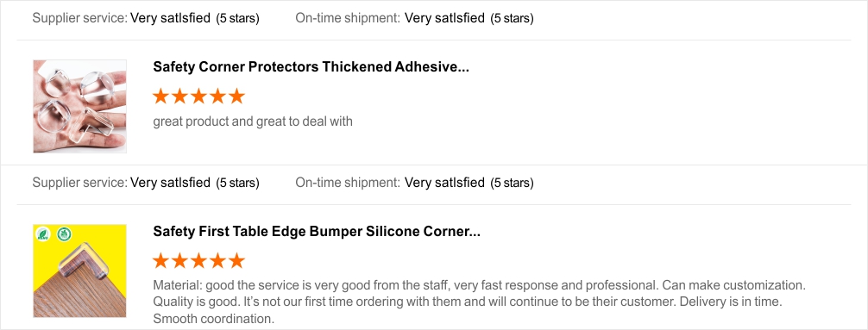
Task: Click the green leaf badge on yellow thumbnail
Action: (x=43, y=234)
